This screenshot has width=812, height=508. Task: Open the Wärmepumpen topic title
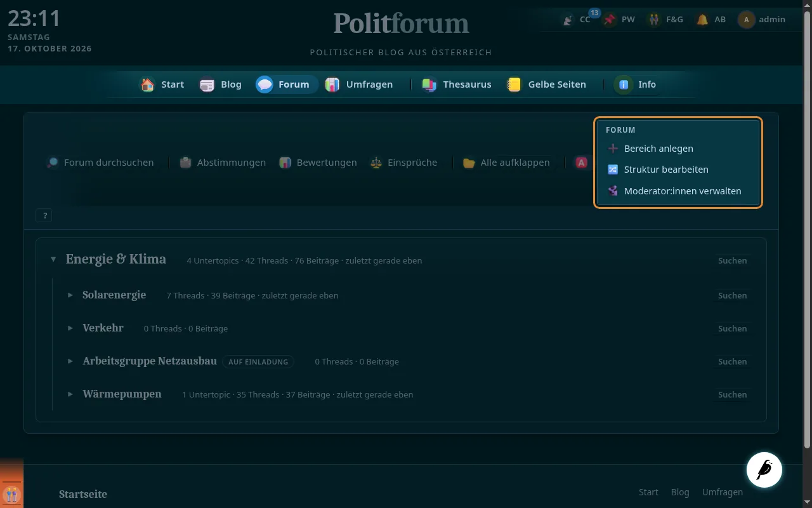122,394
